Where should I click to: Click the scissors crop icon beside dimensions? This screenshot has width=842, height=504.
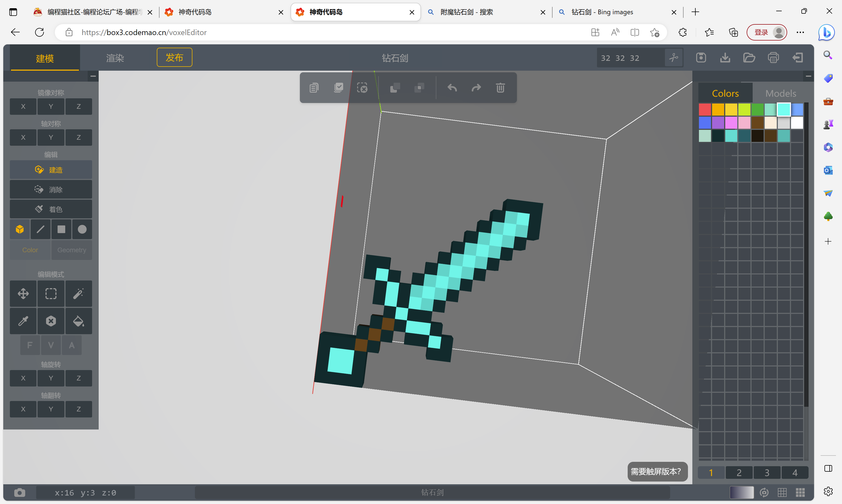tap(673, 58)
